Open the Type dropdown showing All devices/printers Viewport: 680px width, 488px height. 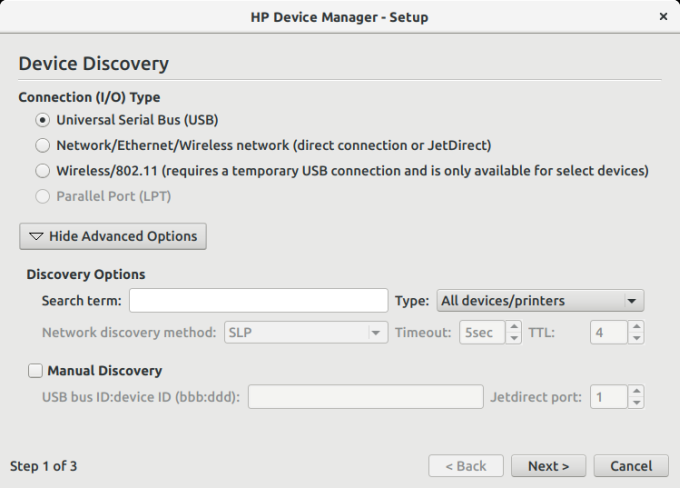[x=540, y=301]
